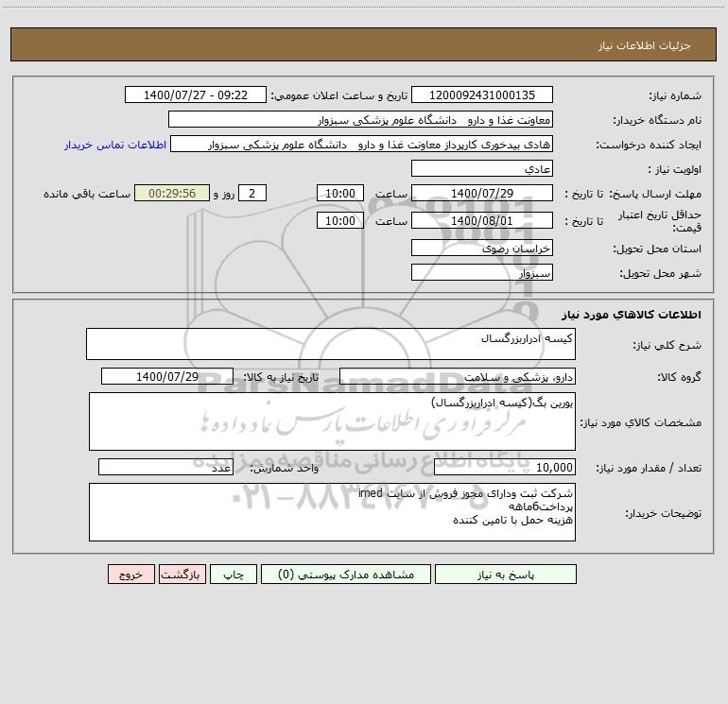Image resolution: width=728 pixels, height=704 pixels.
Task: Click the گروه کالا field دارو، پزشکی و سلامت
Action: point(458,376)
